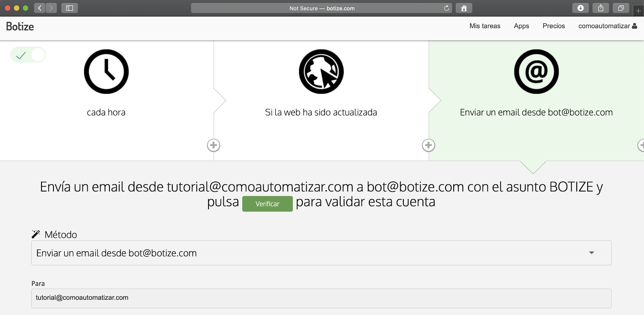Screen dimensions: 644x315
Task: Click the Para email input field
Action: point(322,298)
